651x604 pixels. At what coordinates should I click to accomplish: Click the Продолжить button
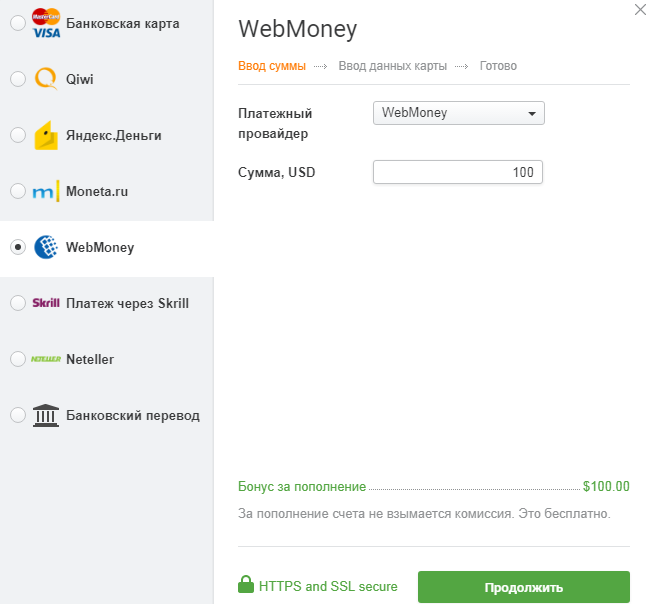pyautogui.click(x=524, y=587)
